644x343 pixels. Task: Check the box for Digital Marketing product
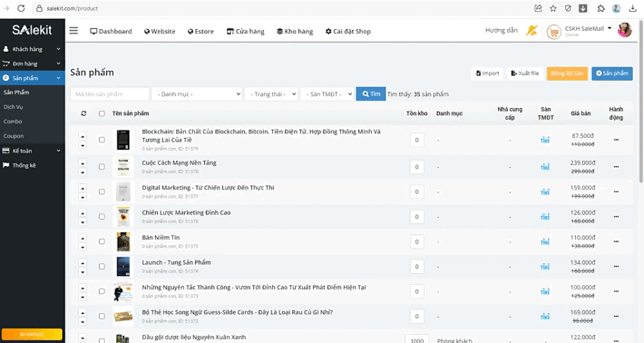tap(102, 191)
